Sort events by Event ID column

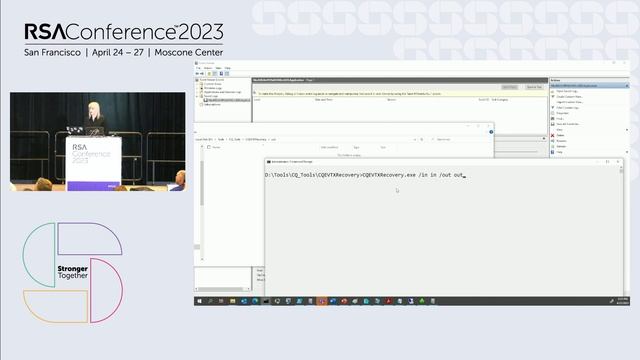tap(483, 100)
